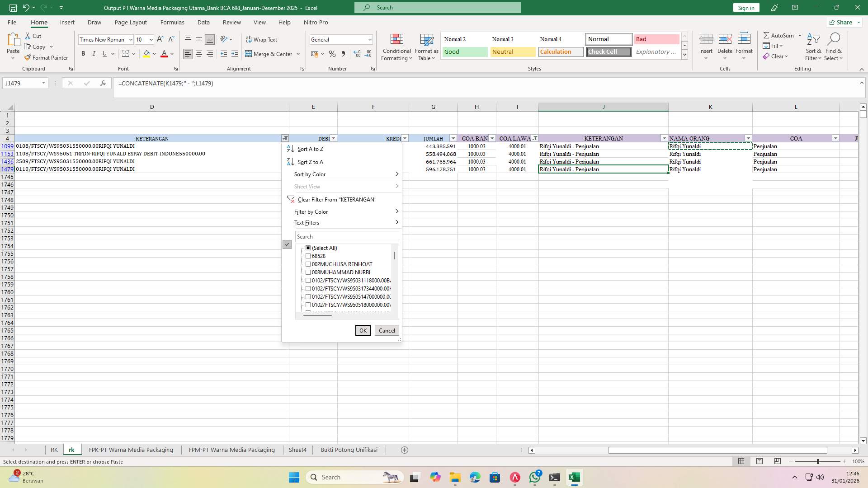Image resolution: width=868 pixels, height=488 pixels.
Task: Apply Percent Style number format
Action: point(332,54)
